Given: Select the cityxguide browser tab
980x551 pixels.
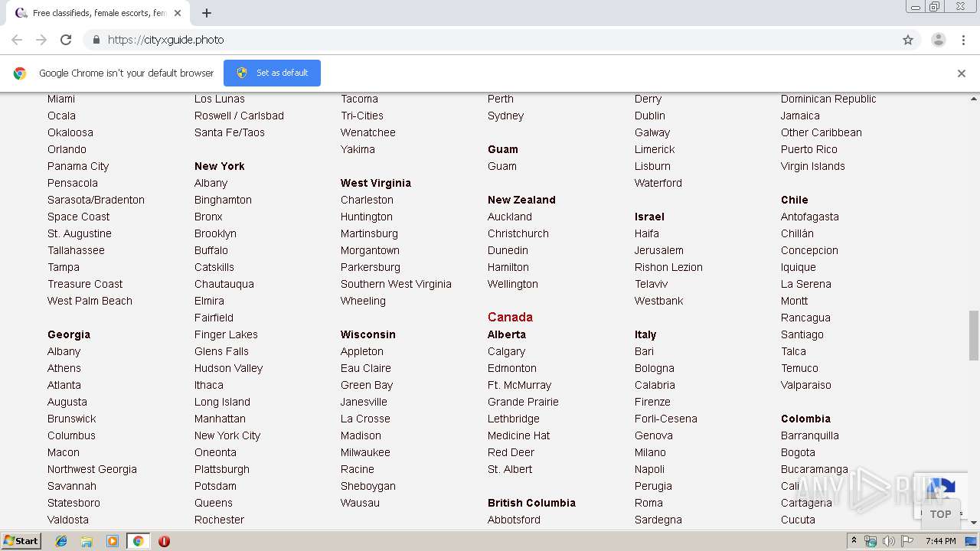Looking at the screenshot, I should click(98, 13).
